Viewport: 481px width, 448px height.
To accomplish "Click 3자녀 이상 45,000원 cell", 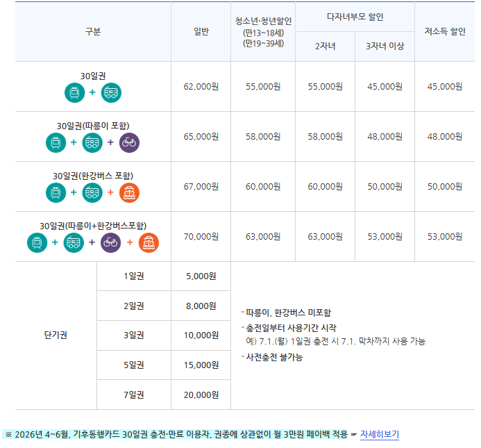I will point(385,87).
